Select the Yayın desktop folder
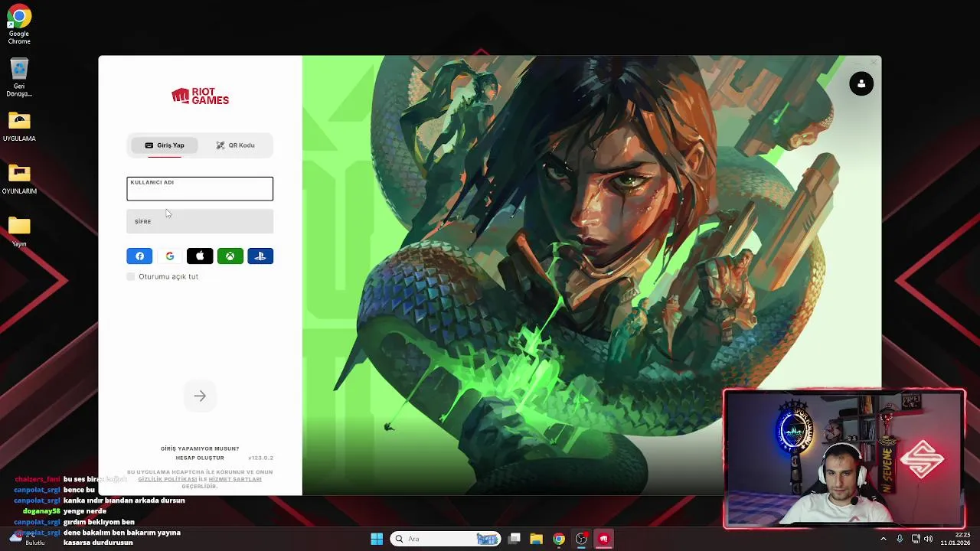The image size is (980, 551). tap(19, 232)
